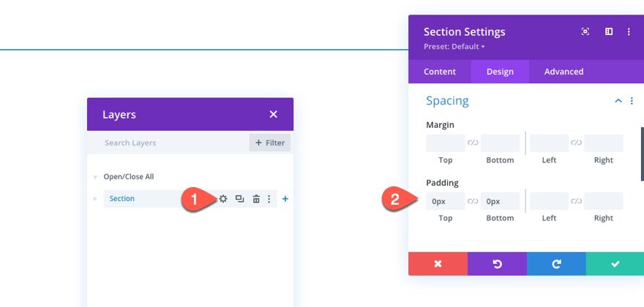Open Section layer three-dot menu

[x=269, y=199]
